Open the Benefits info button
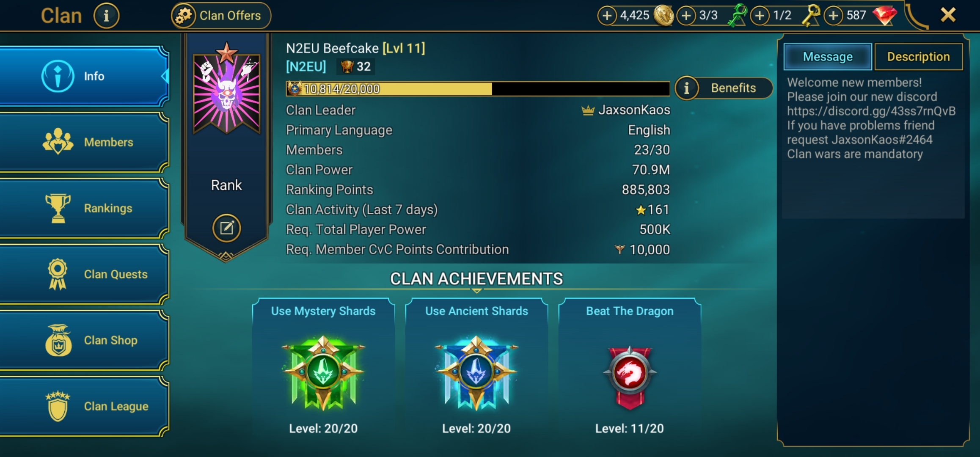The image size is (980, 457). (x=724, y=88)
